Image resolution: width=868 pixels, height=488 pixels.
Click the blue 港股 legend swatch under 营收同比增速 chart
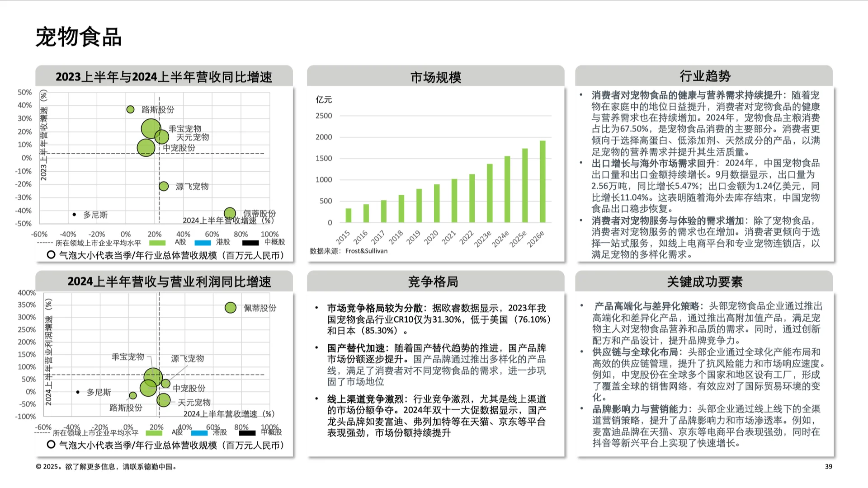click(203, 243)
